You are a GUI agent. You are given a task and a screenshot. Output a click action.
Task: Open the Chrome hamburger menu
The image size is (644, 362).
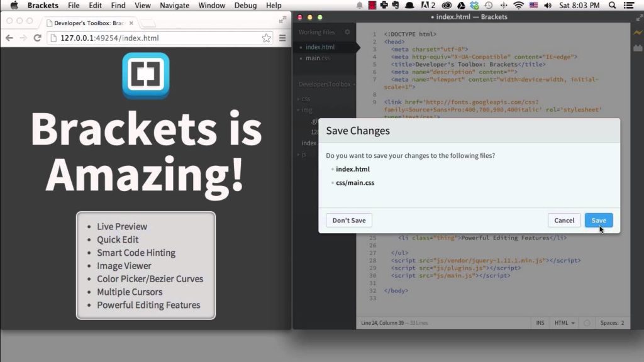click(x=282, y=38)
